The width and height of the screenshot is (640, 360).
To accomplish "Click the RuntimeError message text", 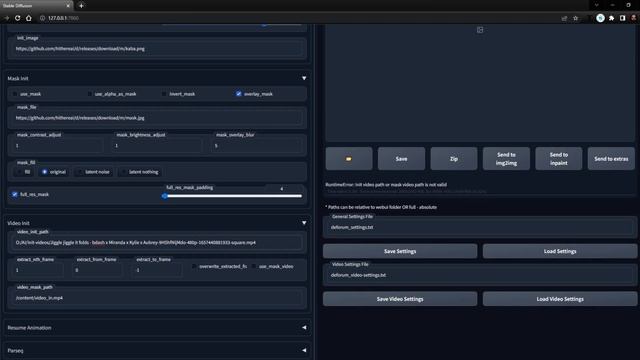I will pyautogui.click(x=386, y=184).
